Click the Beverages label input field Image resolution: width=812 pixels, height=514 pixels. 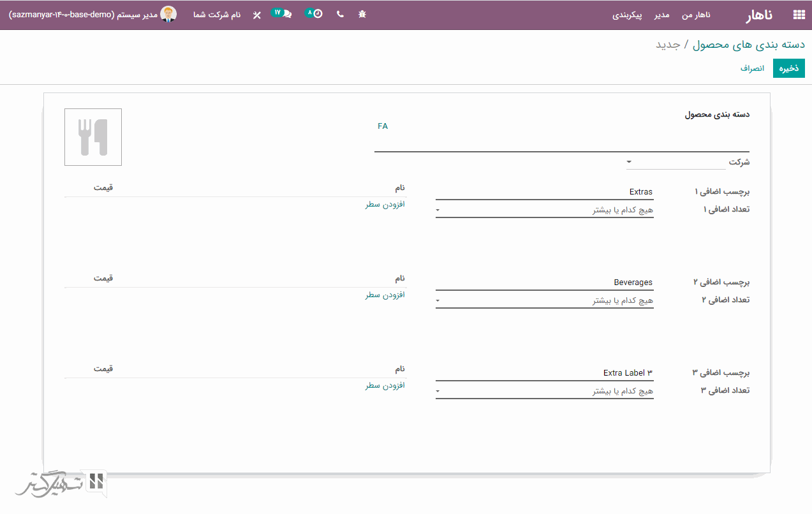[544, 282]
